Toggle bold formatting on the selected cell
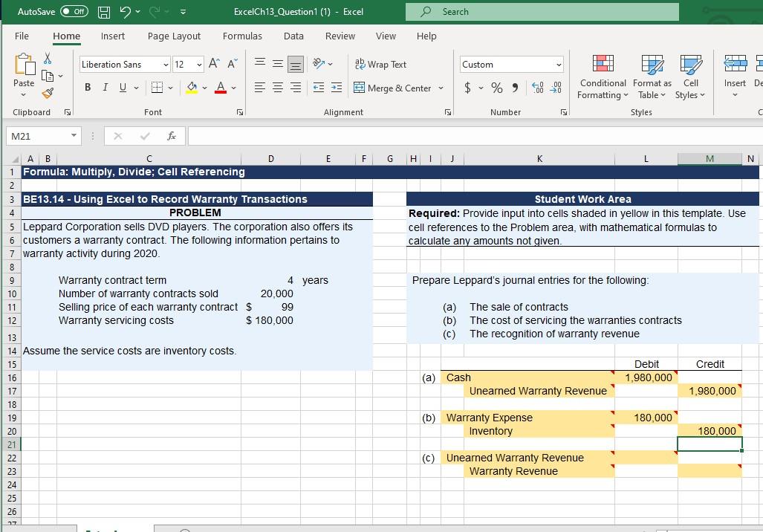 click(87, 87)
